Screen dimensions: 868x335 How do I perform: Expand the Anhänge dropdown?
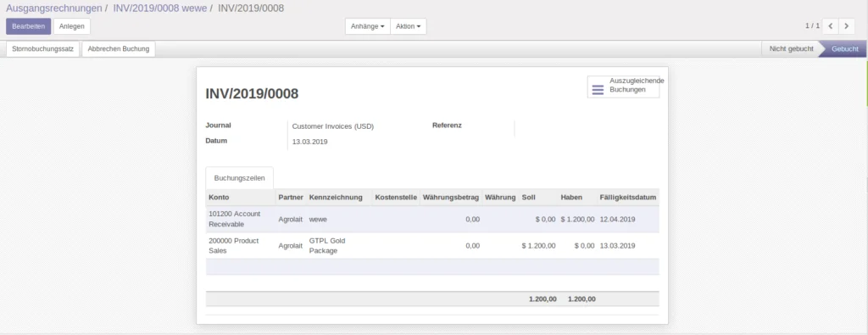[x=368, y=26]
